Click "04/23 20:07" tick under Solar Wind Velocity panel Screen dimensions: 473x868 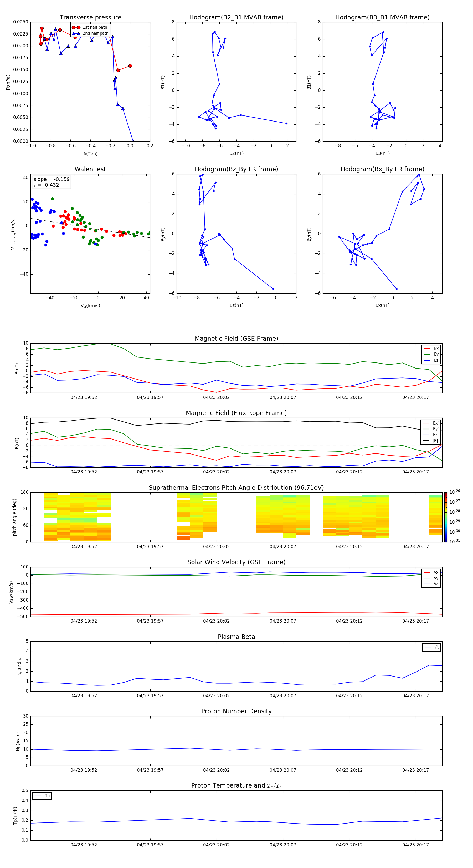283,621
